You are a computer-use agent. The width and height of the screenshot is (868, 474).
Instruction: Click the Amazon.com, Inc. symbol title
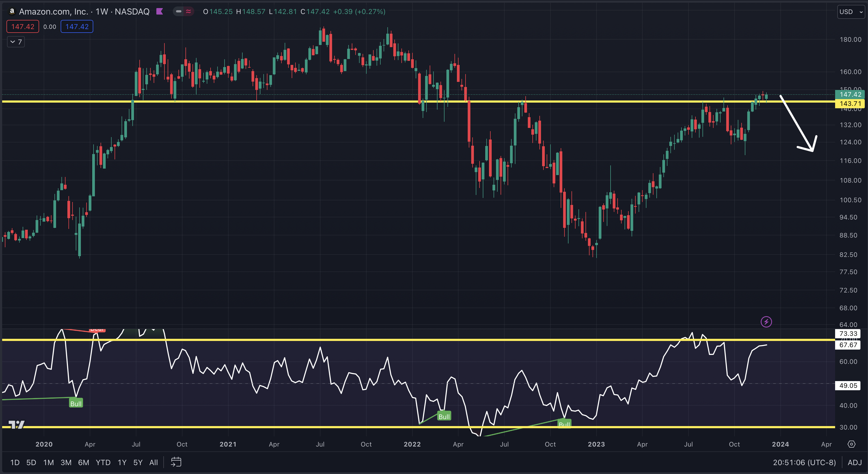(53, 11)
